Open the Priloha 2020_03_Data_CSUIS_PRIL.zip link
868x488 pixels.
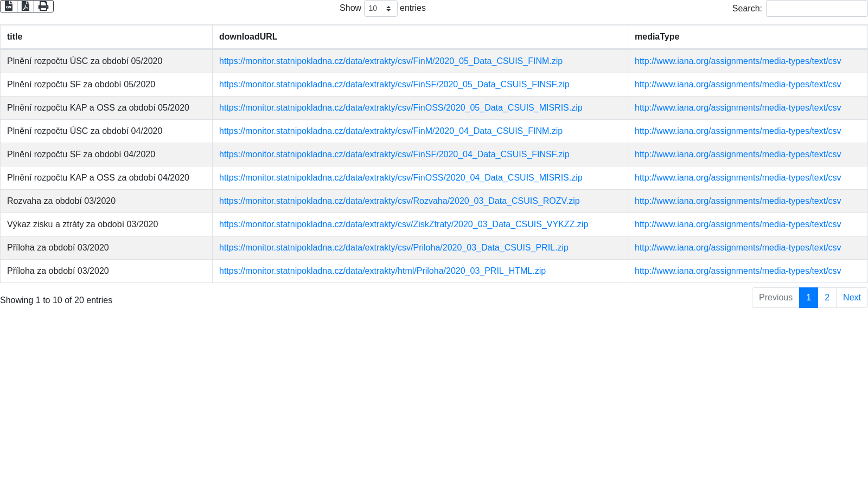pyautogui.click(x=393, y=248)
